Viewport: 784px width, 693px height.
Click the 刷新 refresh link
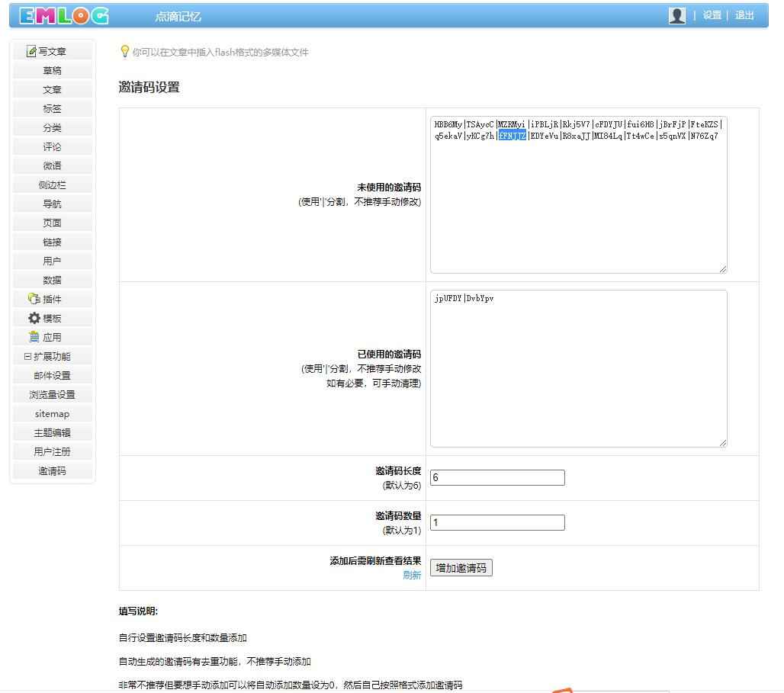coord(412,575)
